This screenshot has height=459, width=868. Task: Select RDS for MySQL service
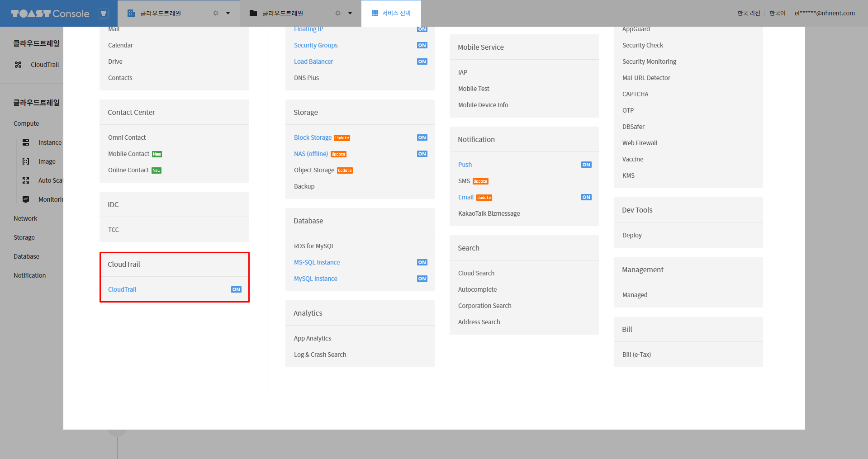pyautogui.click(x=314, y=246)
